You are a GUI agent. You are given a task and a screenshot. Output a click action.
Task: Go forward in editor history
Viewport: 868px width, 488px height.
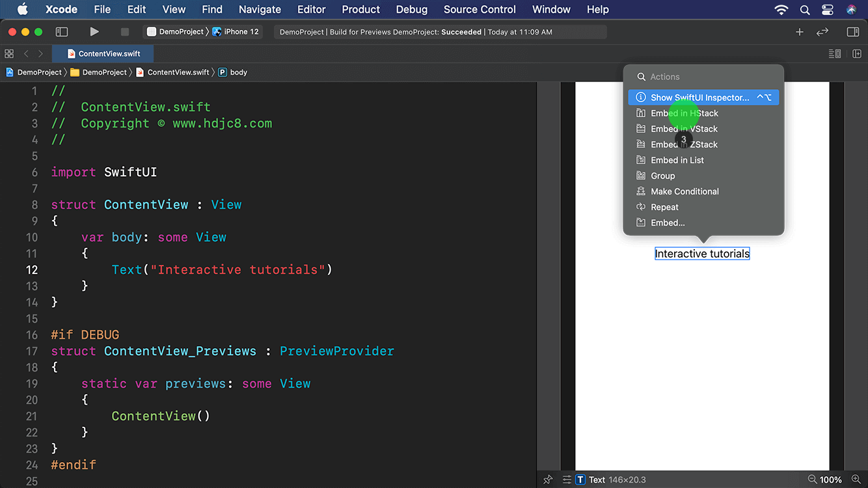click(x=40, y=54)
